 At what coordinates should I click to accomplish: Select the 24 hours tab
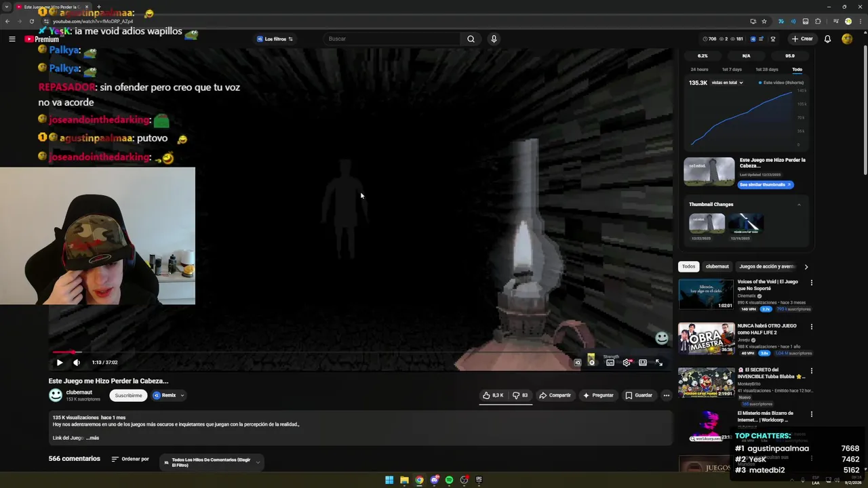699,69
